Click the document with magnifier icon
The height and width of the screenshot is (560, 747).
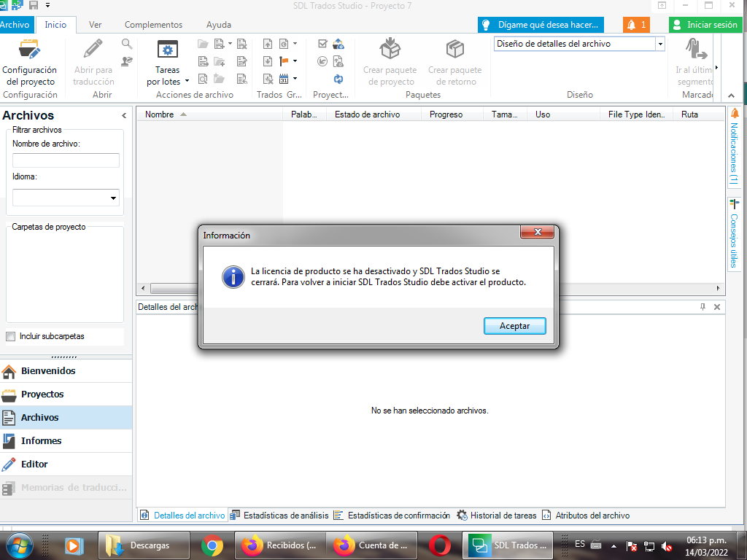[203, 79]
